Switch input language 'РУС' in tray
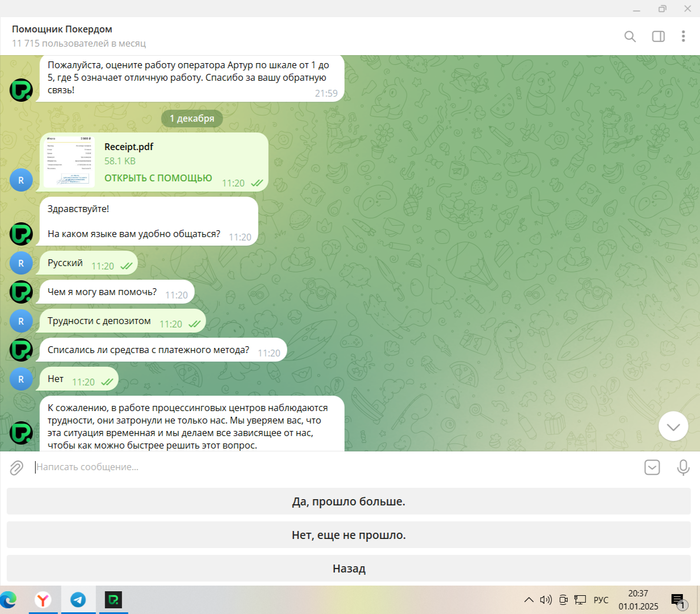This screenshot has height=614, width=700. (600, 600)
